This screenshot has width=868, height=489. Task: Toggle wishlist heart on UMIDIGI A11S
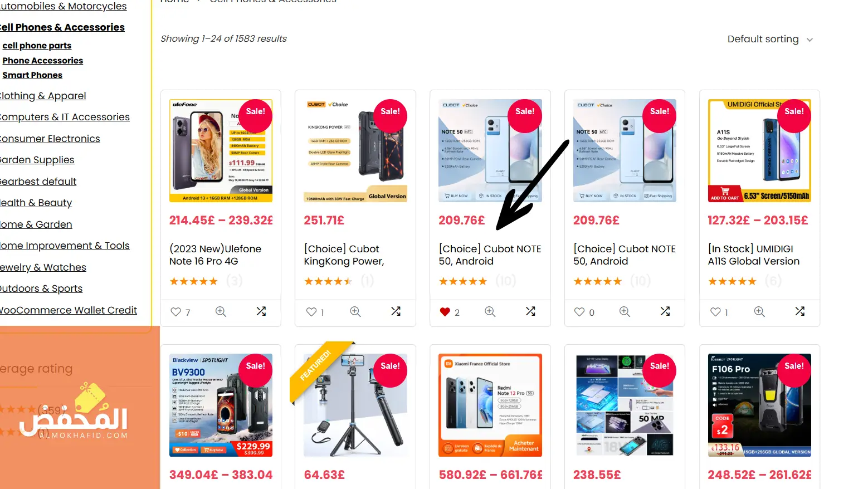715,312
